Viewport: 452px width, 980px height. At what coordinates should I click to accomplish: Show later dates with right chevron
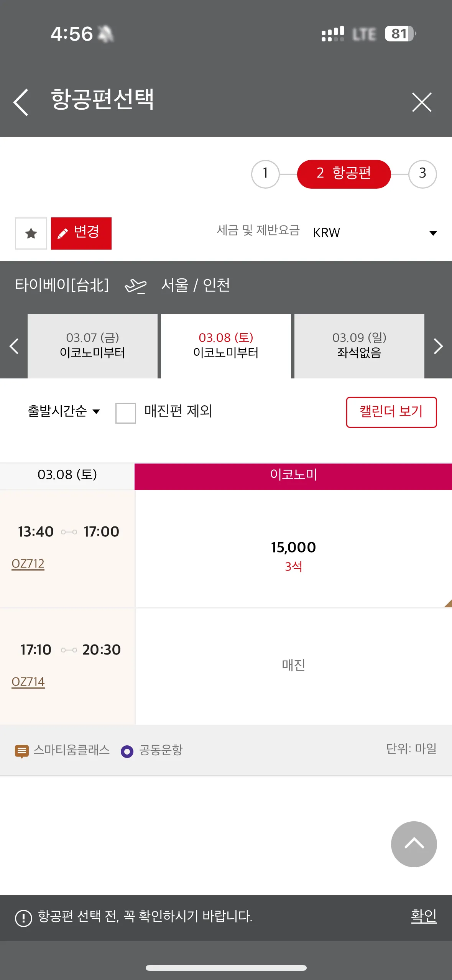click(x=438, y=346)
